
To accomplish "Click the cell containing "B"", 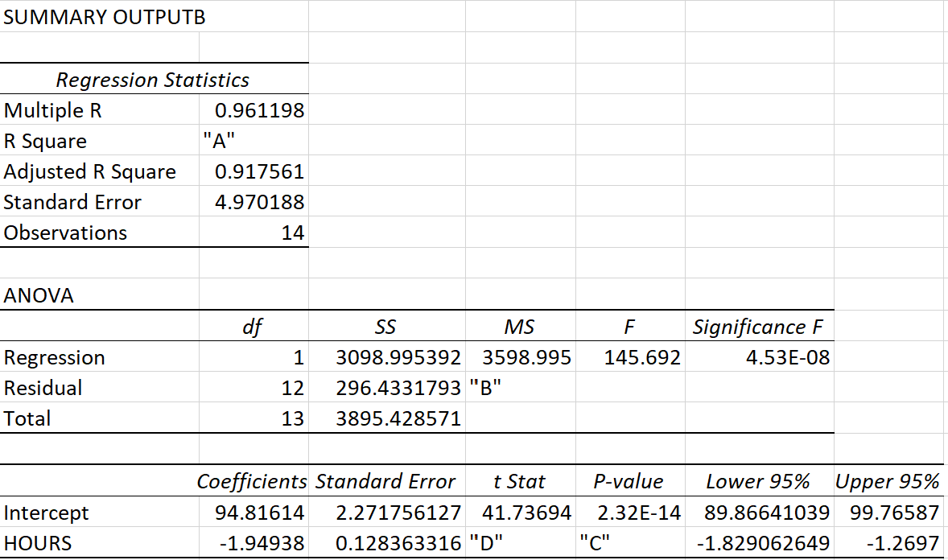I will point(485,388).
